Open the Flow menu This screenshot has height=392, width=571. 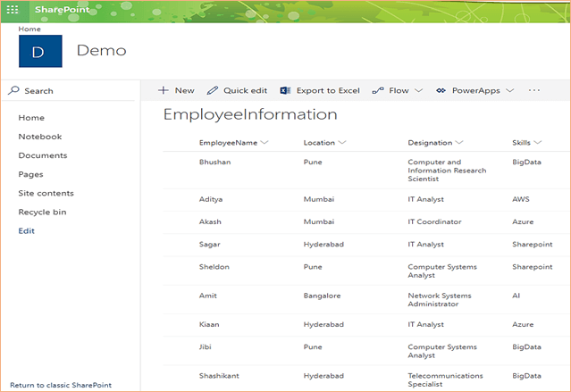tap(399, 90)
